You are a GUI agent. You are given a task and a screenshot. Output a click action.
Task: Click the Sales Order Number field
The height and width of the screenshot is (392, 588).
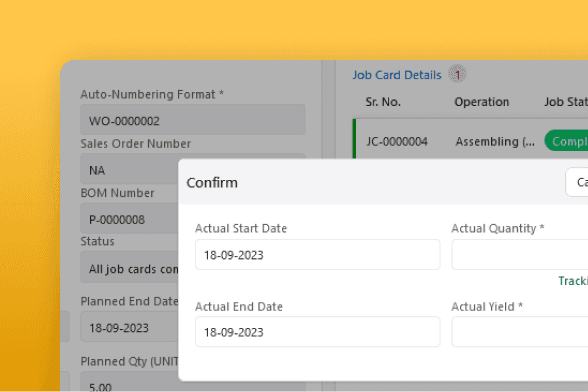[129, 169]
